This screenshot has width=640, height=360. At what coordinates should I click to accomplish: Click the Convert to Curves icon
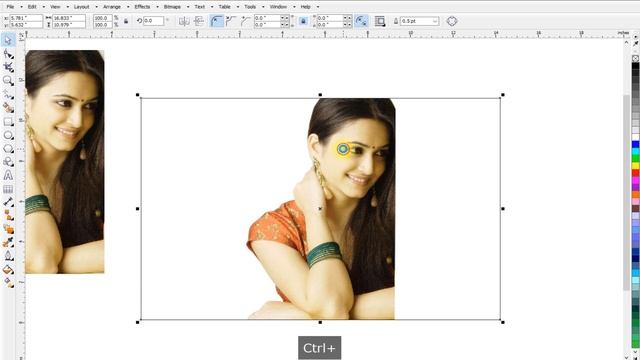[451, 21]
